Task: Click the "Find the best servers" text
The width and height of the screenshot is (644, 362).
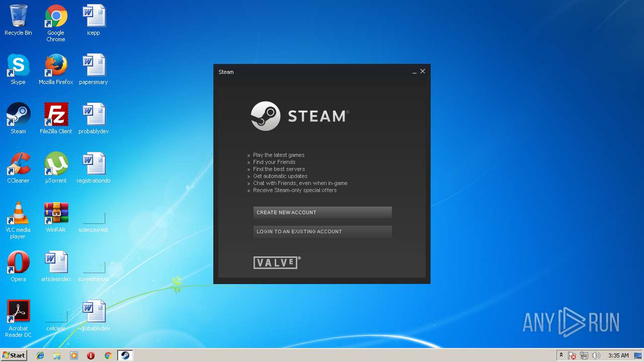Action: point(279,169)
